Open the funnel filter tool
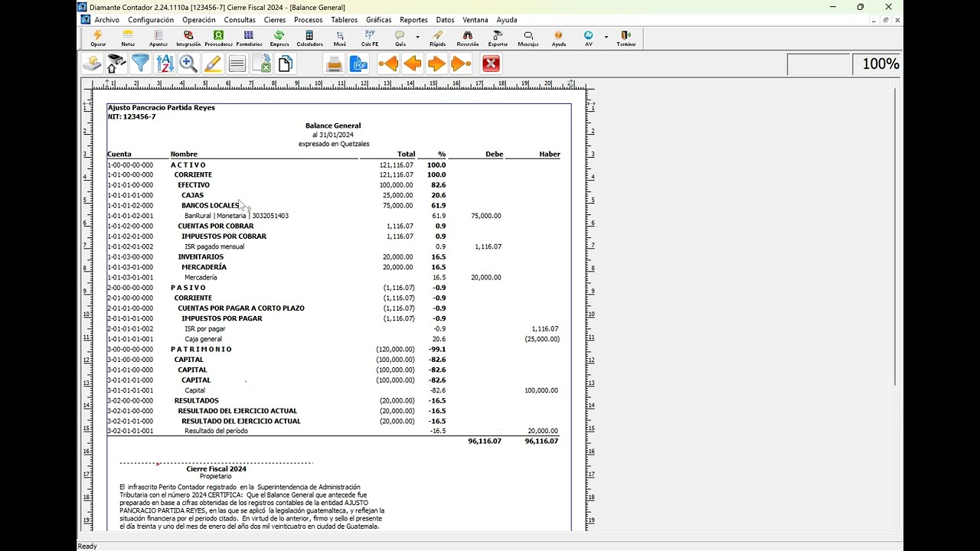980x551 pixels. tap(141, 64)
